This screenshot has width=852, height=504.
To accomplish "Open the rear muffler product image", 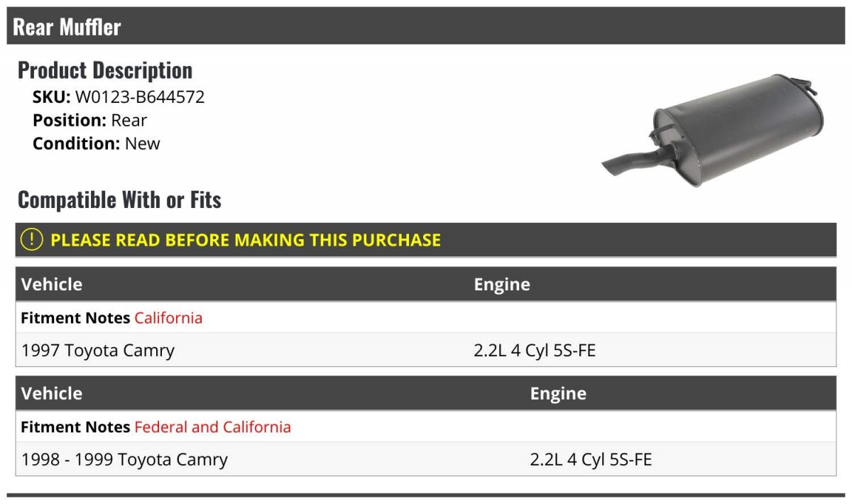I will click(x=713, y=130).
